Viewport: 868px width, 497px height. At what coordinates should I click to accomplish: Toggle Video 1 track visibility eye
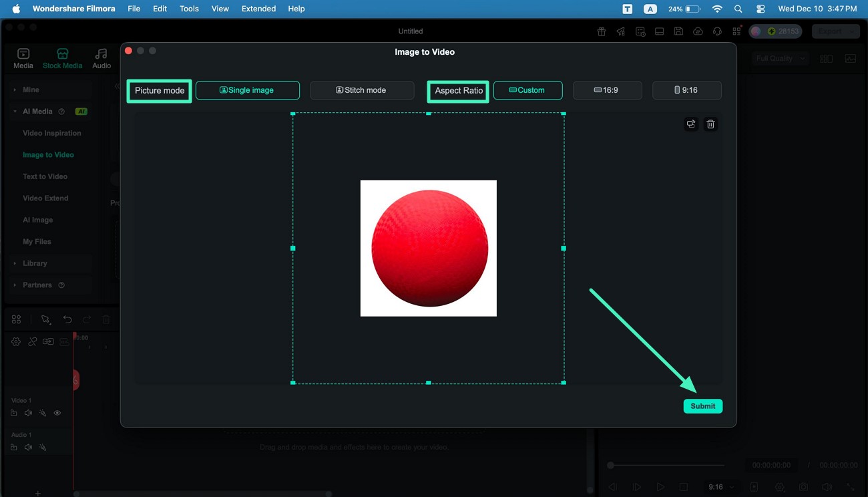57,413
